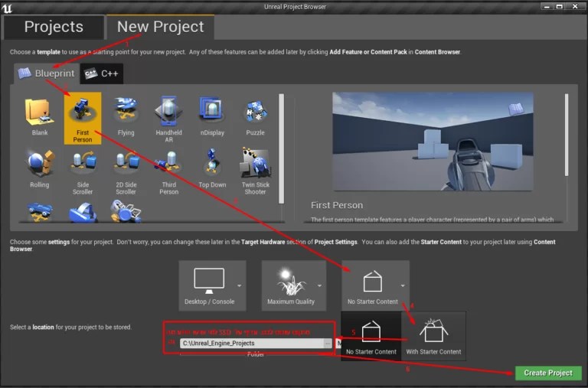
Task: Click the Folder label under the path
Action: pos(256,354)
